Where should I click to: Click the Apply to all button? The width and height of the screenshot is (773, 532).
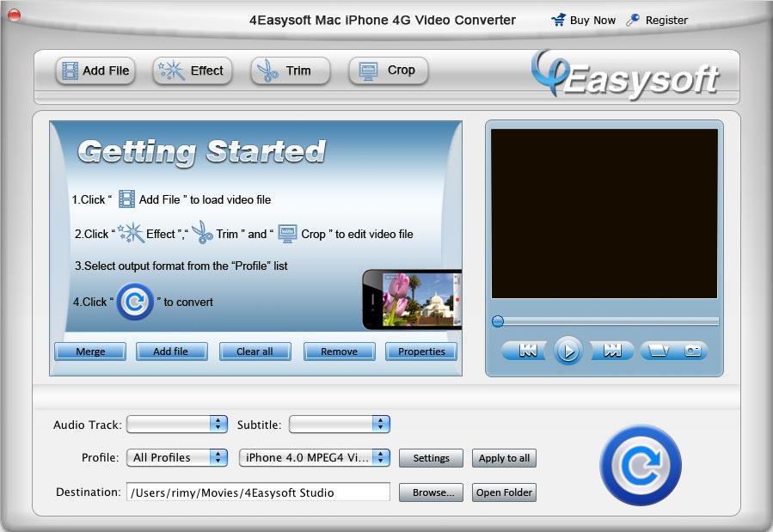(x=504, y=458)
